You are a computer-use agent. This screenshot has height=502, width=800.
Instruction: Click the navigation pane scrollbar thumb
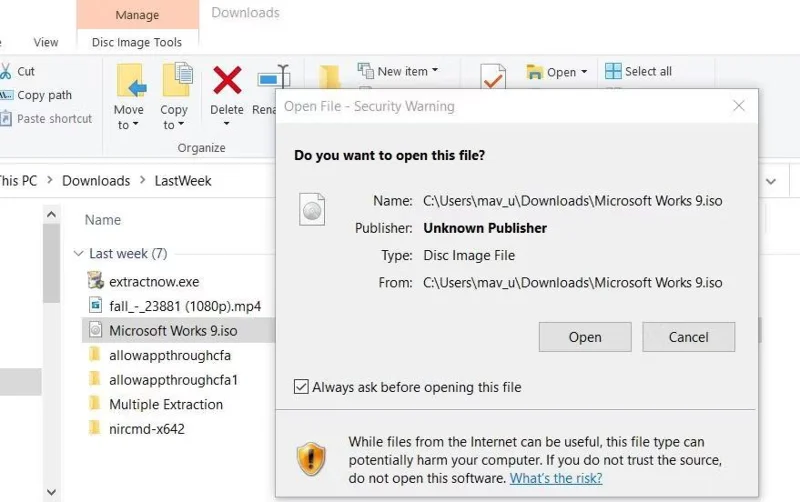52,263
